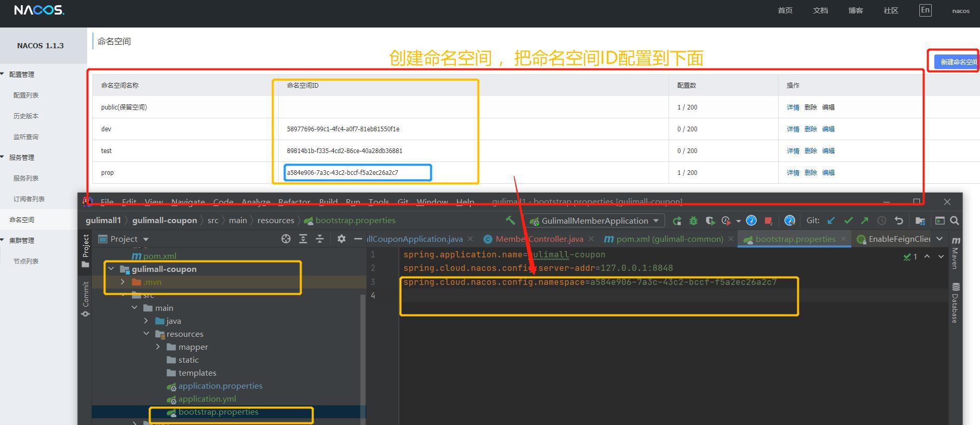Open the Navigate menu in IDE
Viewport: 980px width, 425px height.
pyautogui.click(x=188, y=202)
